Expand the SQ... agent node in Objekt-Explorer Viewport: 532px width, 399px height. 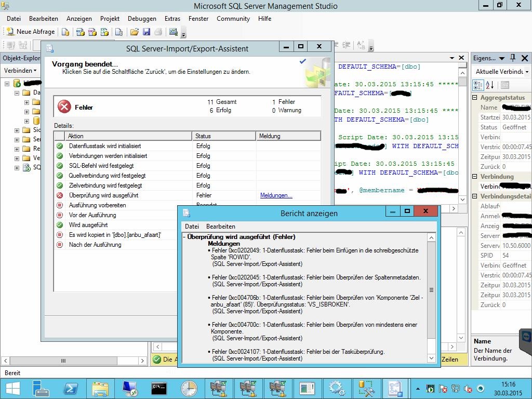[17, 168]
